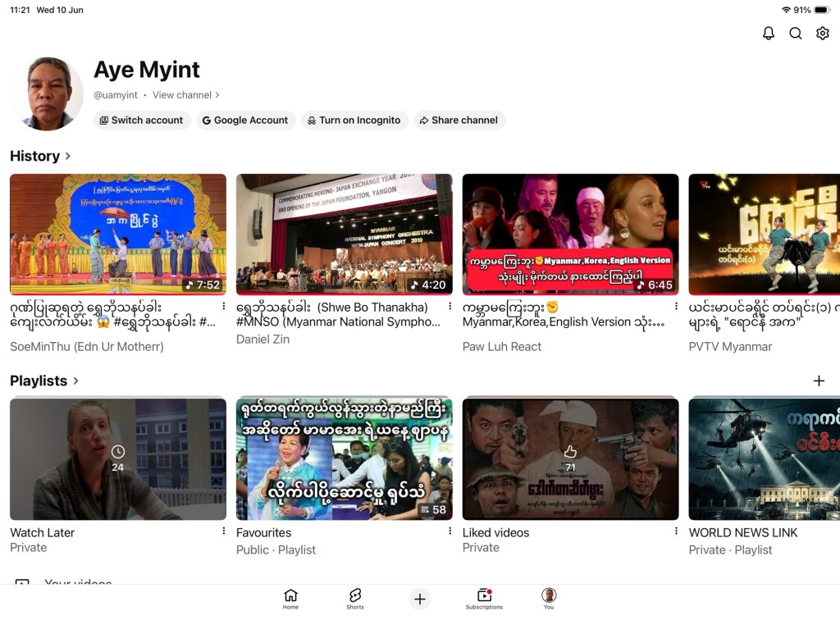This screenshot has width=840, height=629.
Task: Open the Google Account button
Action: [x=245, y=121]
